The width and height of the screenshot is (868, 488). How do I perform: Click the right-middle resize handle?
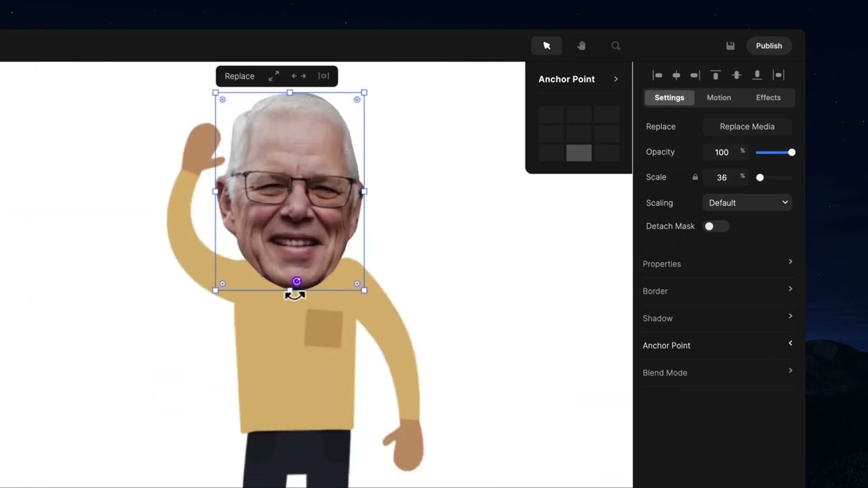[364, 191]
